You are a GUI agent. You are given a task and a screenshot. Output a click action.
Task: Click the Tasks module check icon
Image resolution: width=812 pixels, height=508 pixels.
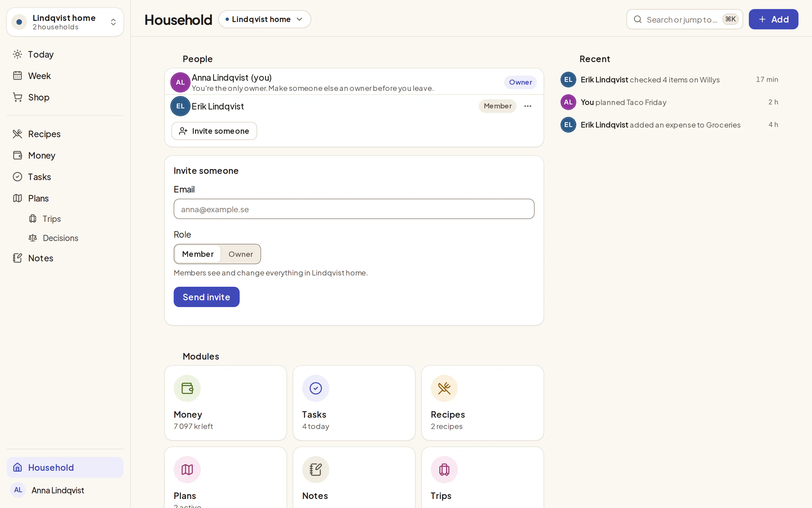316,388
